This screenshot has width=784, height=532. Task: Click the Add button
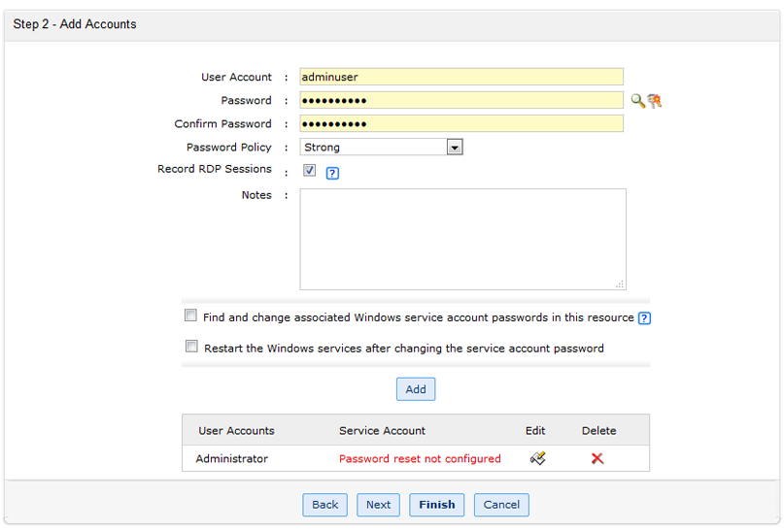[x=416, y=389]
